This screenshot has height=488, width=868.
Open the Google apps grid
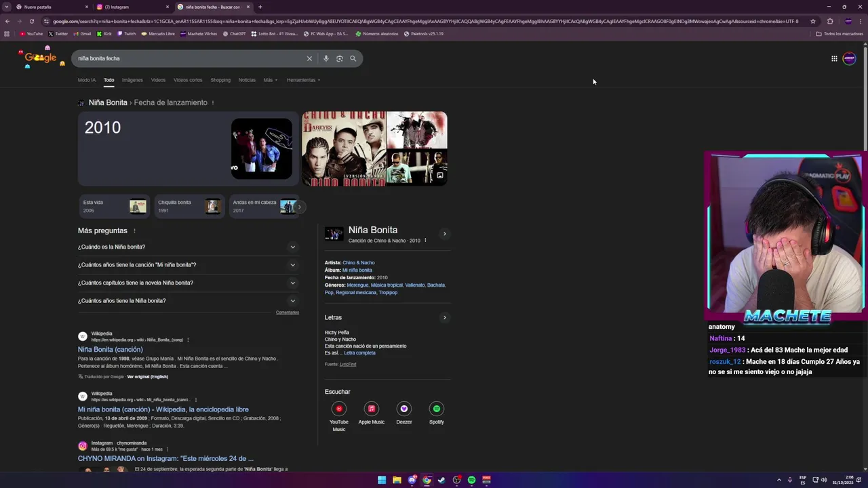tap(834, 58)
